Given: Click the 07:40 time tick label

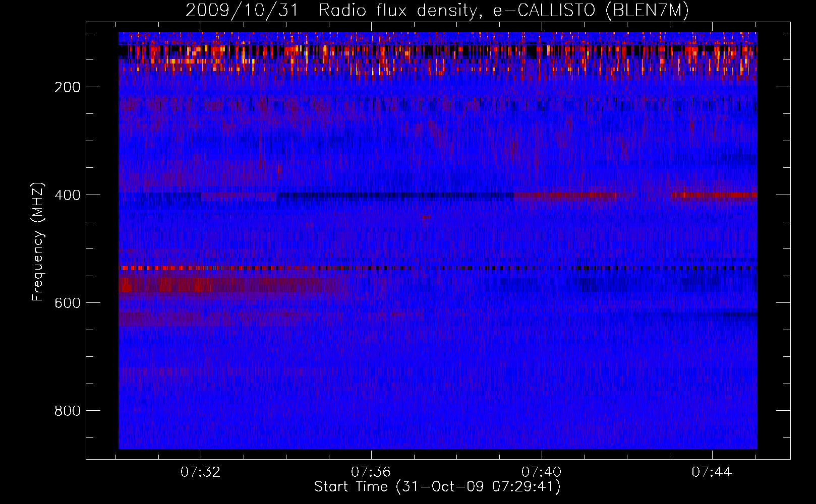Looking at the screenshot, I should (x=541, y=472).
